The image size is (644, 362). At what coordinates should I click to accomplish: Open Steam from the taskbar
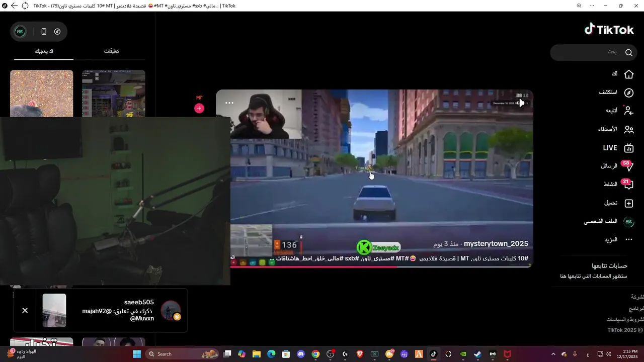tap(478, 354)
